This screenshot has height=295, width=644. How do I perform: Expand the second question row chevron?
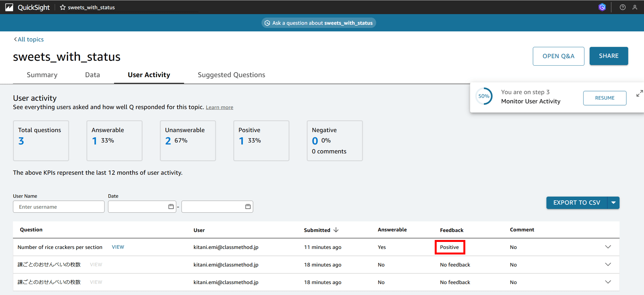click(x=608, y=264)
